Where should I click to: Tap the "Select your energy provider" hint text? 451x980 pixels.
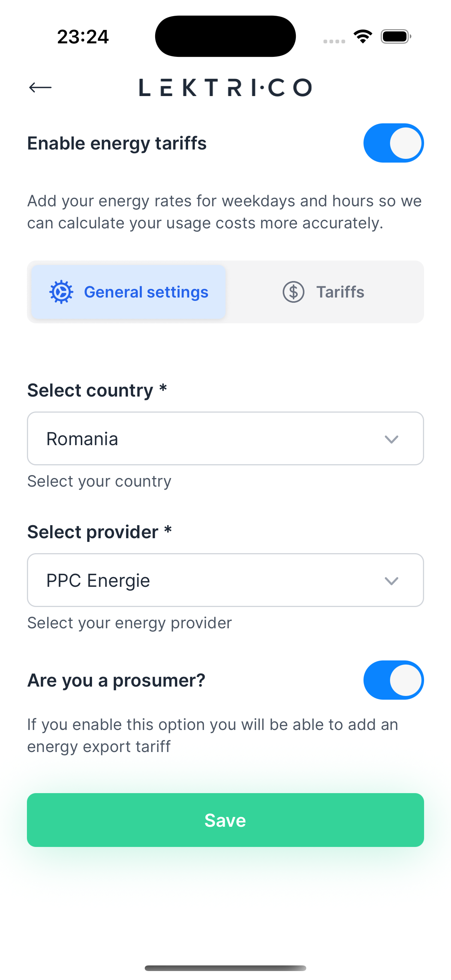pos(129,623)
